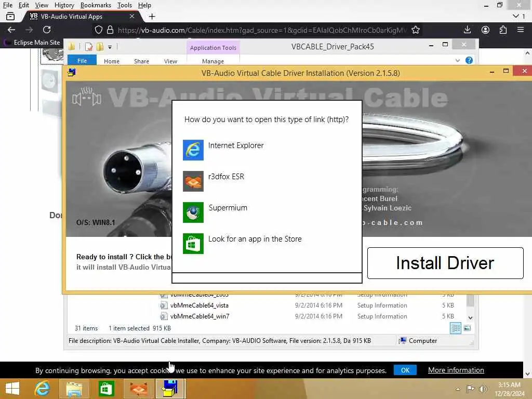The width and height of the screenshot is (532, 399).
Task: Open the browser account icon
Action: click(x=485, y=30)
